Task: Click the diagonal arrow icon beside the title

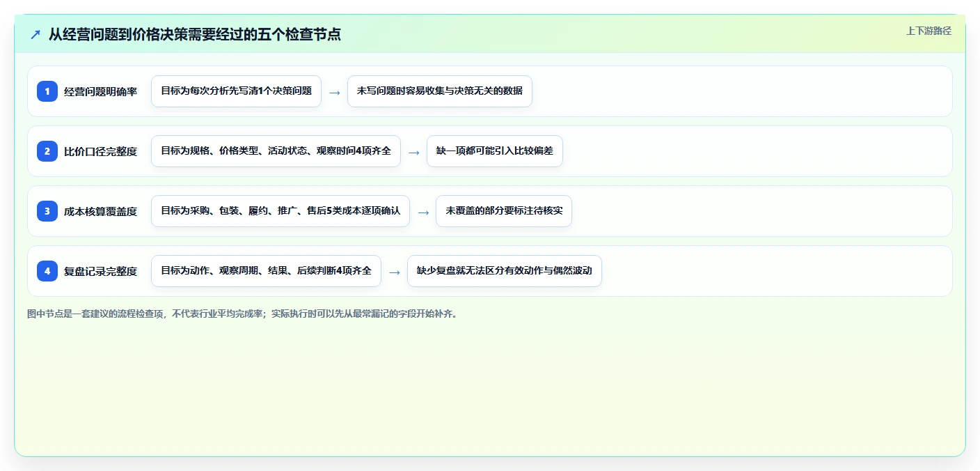Action: [x=35, y=35]
